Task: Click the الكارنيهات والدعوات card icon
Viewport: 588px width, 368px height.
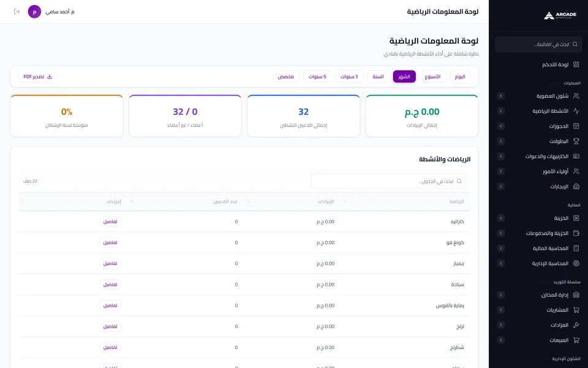Action: pyautogui.click(x=576, y=156)
